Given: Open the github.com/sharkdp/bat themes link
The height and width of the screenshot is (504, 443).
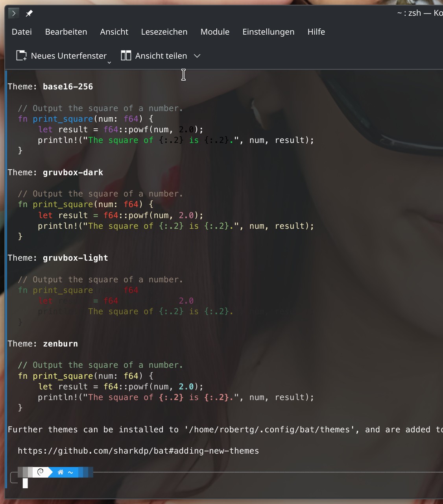Looking at the screenshot, I should coord(138,451).
